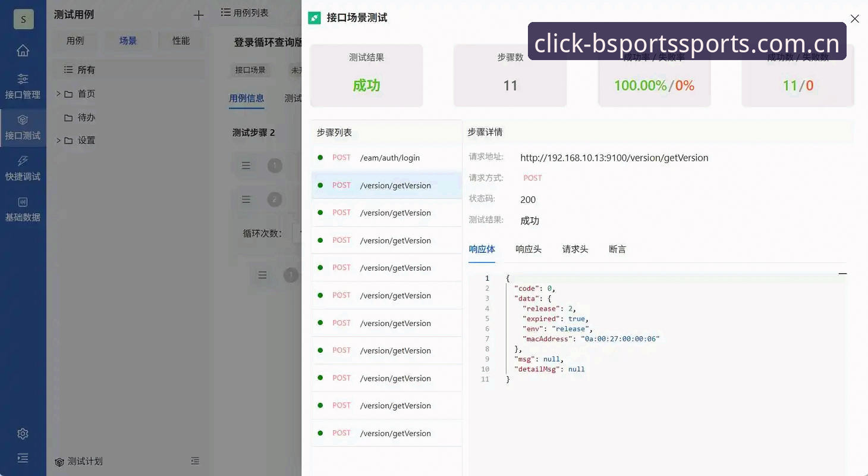This screenshot has width=868, height=476.
Task: Click the POST request method value in 步骤详情
Action: [533, 178]
